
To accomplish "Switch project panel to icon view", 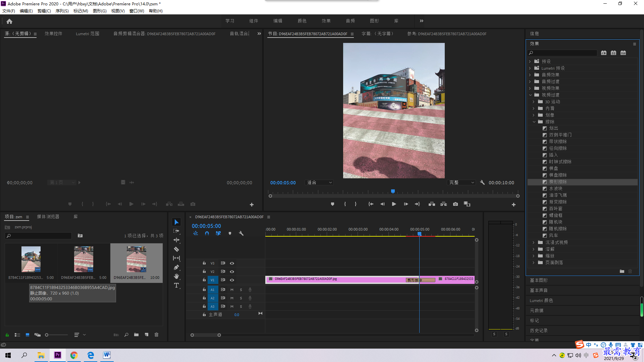I will coord(28,335).
